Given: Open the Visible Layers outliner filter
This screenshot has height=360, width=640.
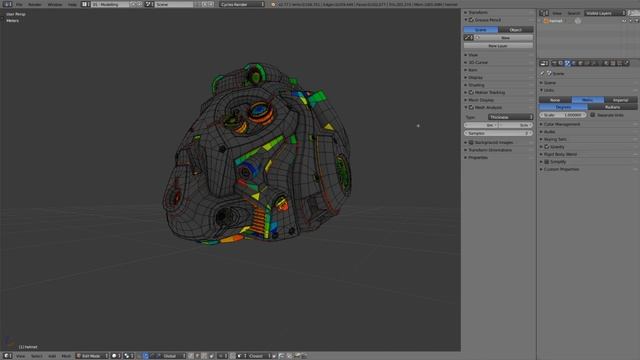Looking at the screenshot, I should [x=604, y=13].
